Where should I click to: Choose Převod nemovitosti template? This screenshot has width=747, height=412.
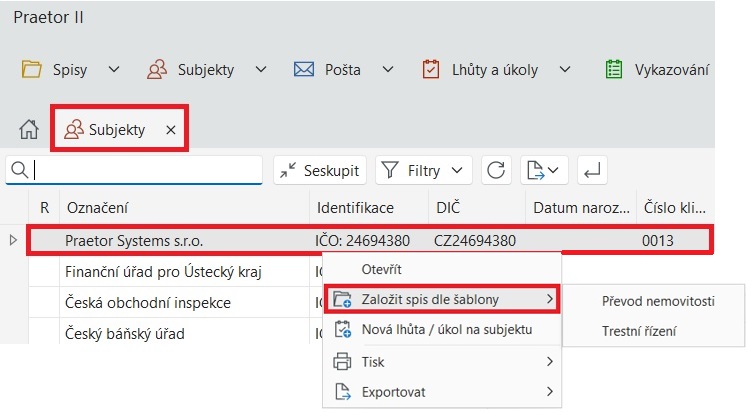(657, 301)
